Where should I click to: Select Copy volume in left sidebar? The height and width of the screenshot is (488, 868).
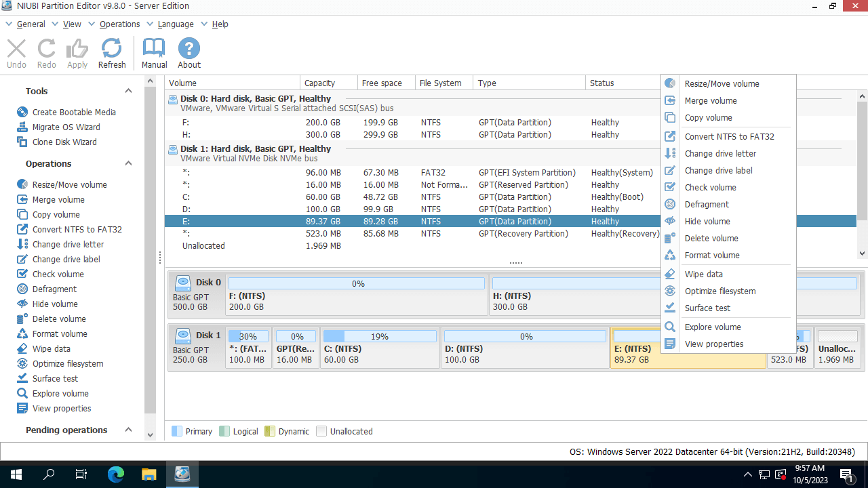coord(48,215)
